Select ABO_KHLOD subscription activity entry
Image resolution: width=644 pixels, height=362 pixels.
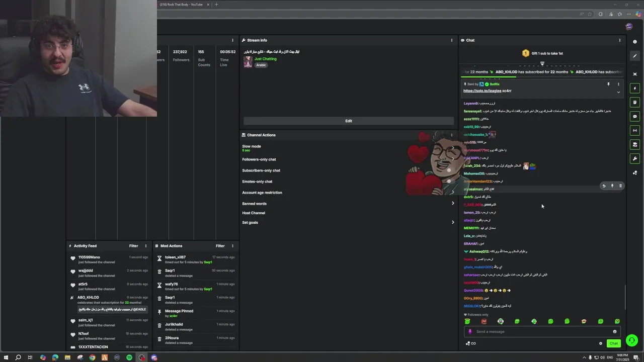[x=109, y=303]
